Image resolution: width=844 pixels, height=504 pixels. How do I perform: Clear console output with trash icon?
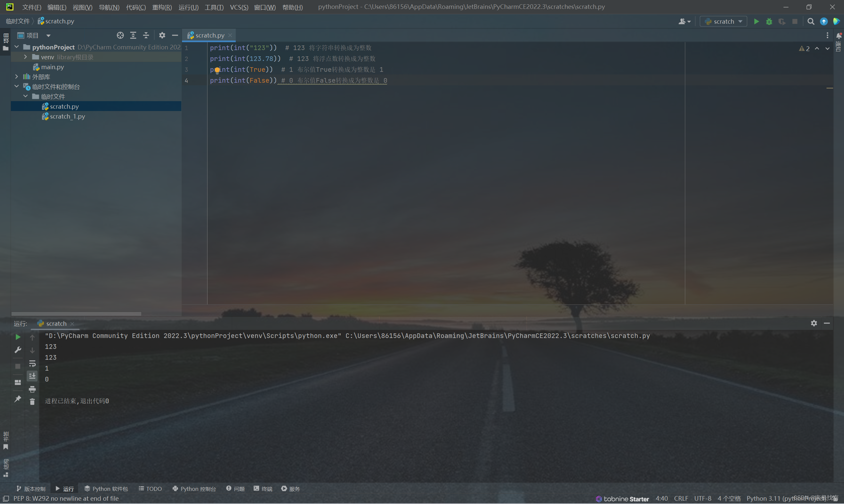coord(32,402)
